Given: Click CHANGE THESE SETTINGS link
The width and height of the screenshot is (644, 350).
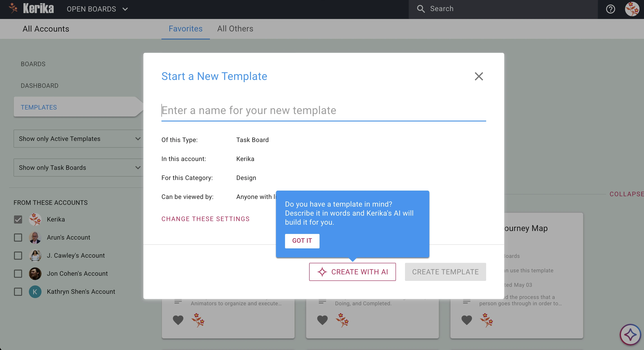Looking at the screenshot, I should 205,219.
